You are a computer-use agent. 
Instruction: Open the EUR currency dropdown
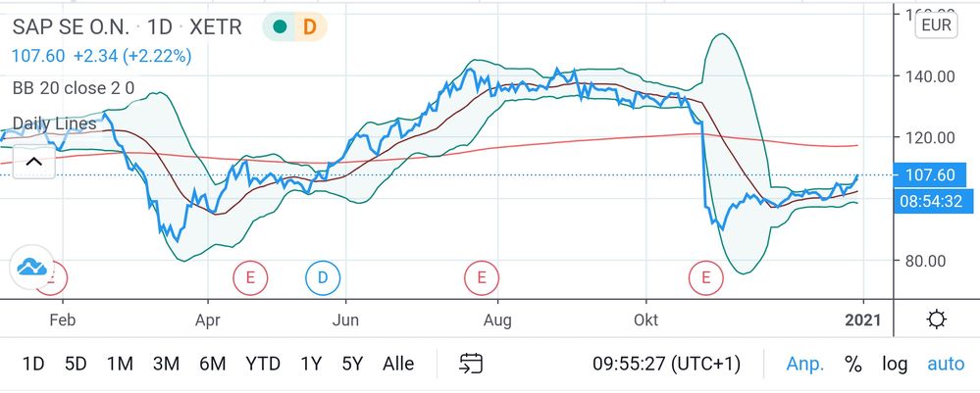(x=936, y=26)
